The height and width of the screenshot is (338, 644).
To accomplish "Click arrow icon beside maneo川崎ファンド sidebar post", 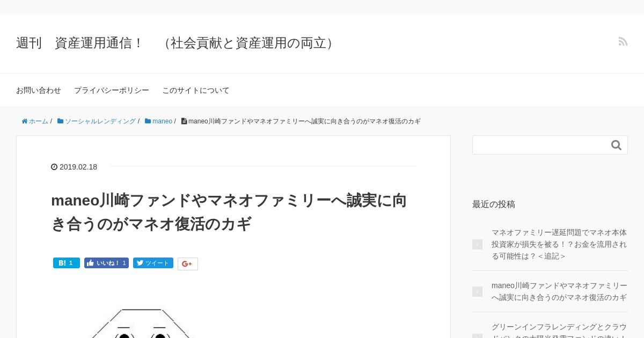I will click(477, 291).
